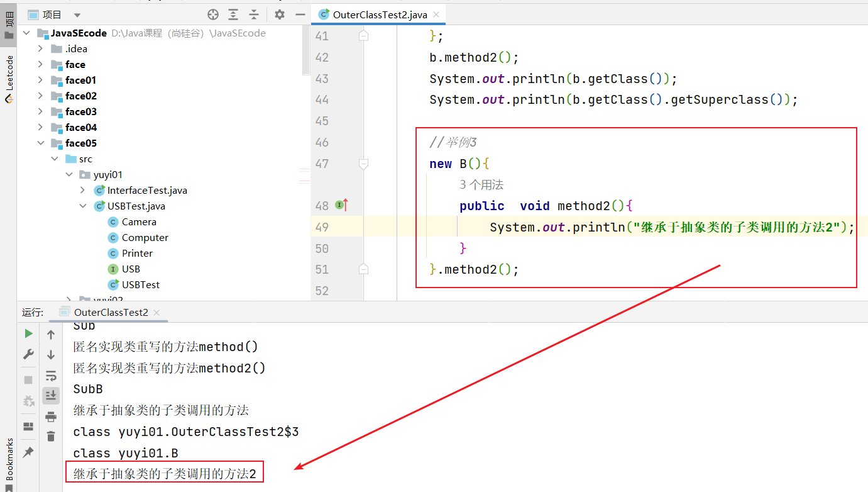The width and height of the screenshot is (868, 492).
Task: Print the console output
Action: click(51, 417)
